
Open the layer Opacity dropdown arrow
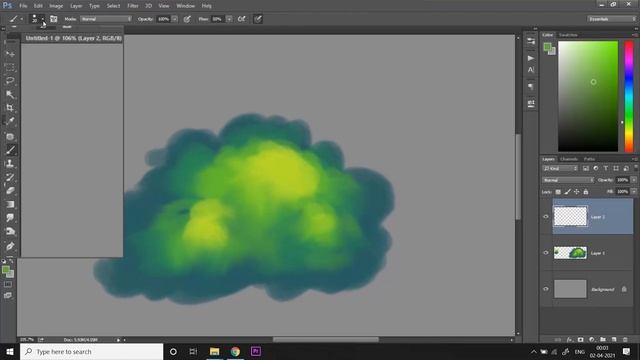(x=633, y=180)
